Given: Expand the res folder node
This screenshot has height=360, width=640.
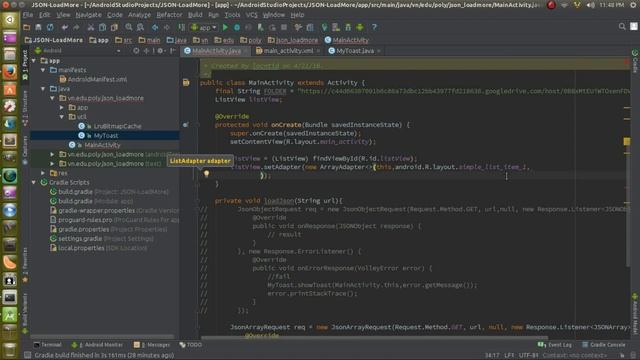Looking at the screenshot, I should [x=43, y=173].
